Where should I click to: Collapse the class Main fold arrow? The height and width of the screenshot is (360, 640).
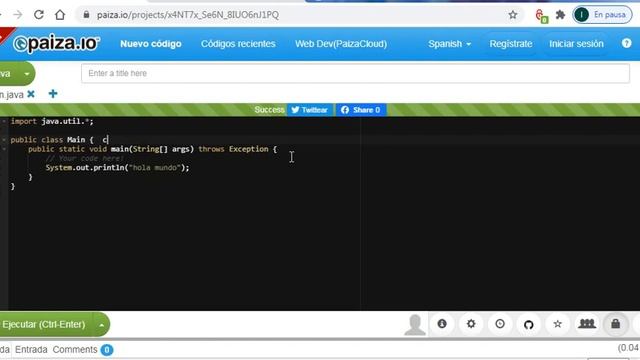[4, 140]
